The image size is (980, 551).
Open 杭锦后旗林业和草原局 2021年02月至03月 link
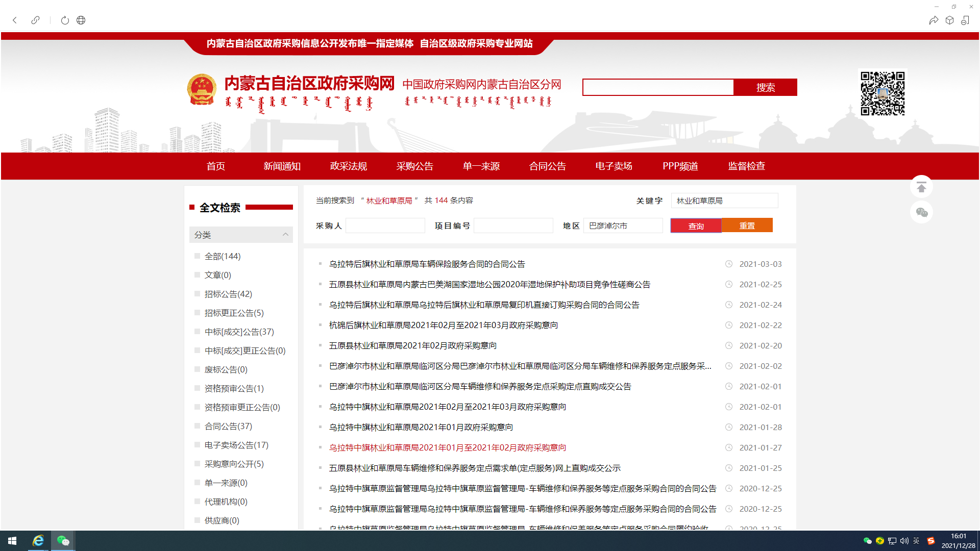(443, 325)
